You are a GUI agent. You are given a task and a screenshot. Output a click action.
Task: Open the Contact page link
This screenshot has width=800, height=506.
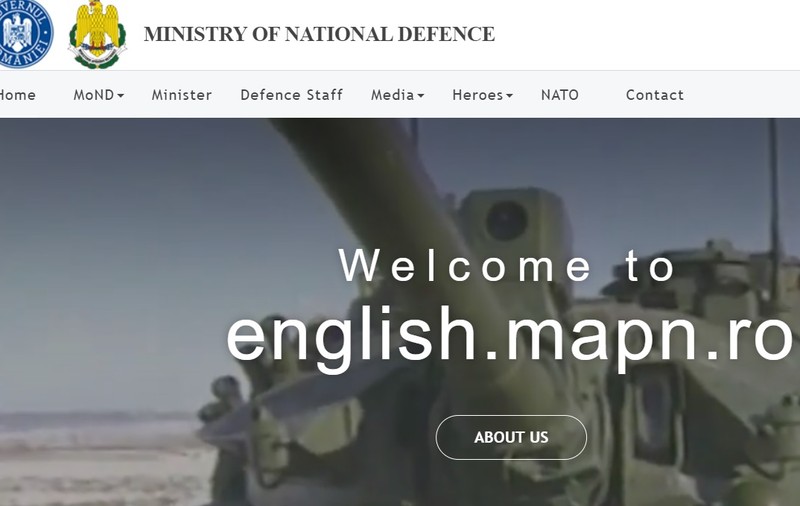click(655, 95)
